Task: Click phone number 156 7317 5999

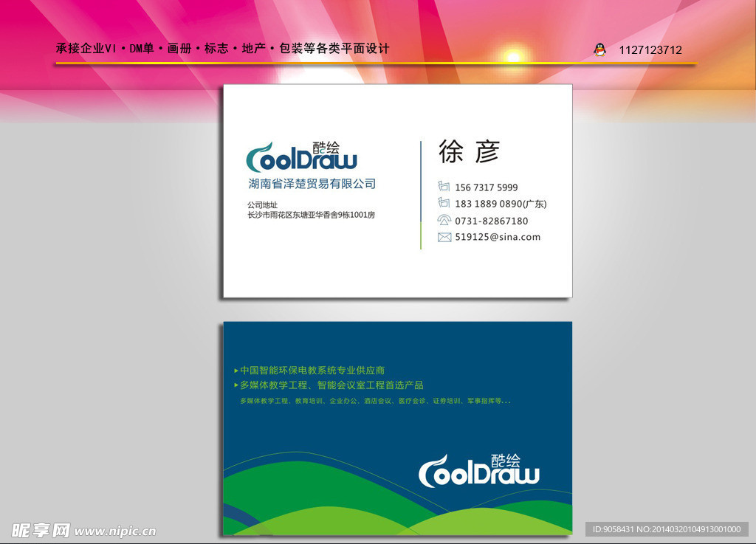Action: (x=487, y=187)
